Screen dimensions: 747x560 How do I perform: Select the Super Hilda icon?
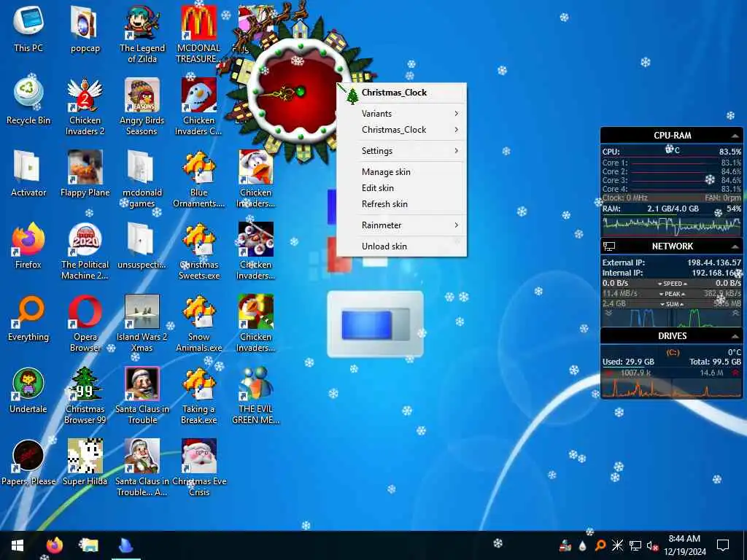(x=85, y=463)
